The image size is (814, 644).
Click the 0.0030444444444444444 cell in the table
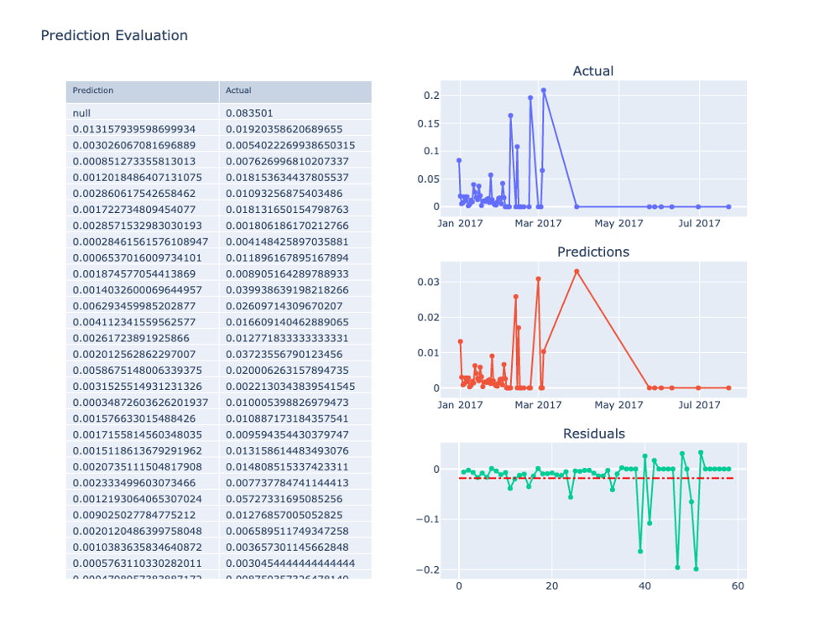[x=290, y=563]
